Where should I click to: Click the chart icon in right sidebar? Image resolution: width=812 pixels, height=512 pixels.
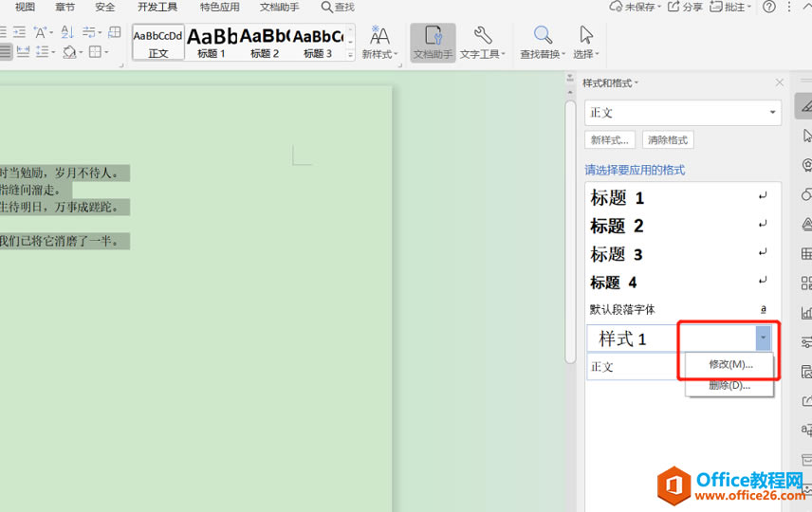click(807, 313)
